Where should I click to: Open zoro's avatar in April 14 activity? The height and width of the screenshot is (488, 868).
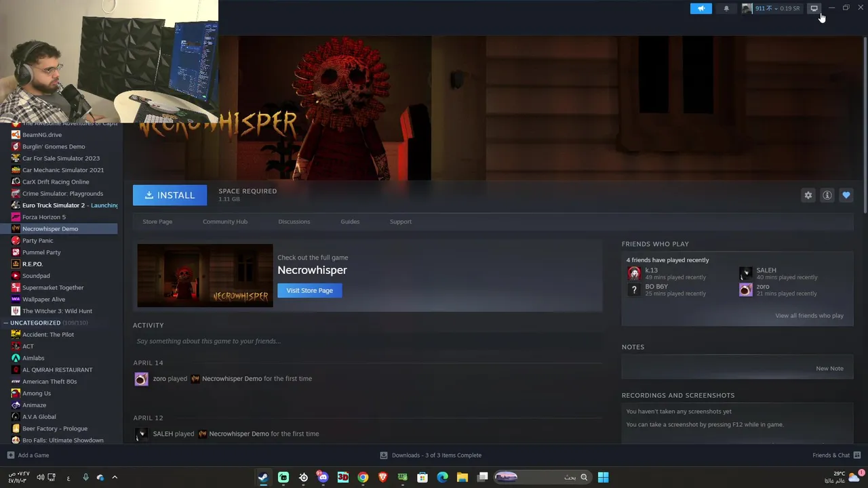pyautogui.click(x=141, y=380)
